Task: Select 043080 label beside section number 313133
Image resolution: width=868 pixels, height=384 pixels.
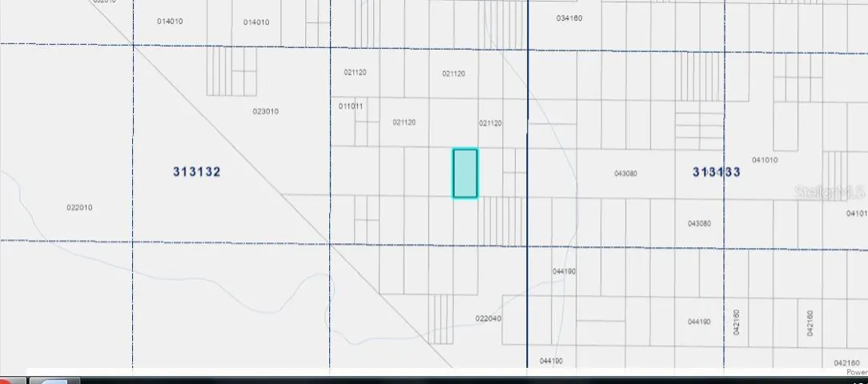Action: 625,174
